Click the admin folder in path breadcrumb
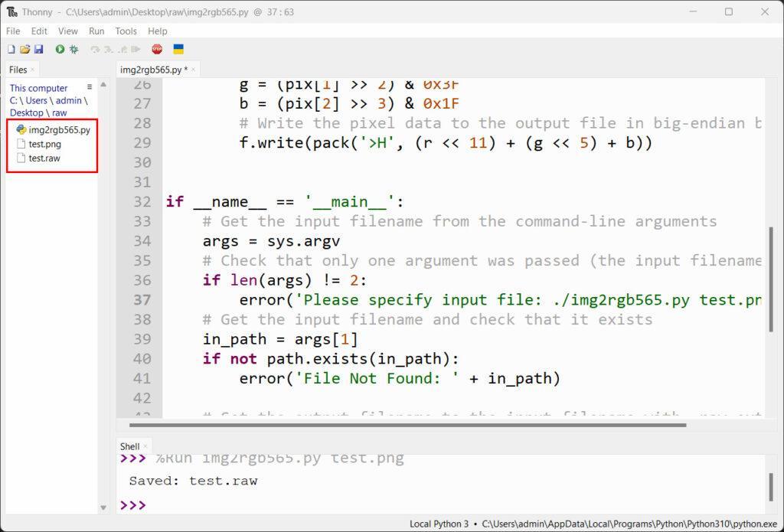Screen dimensions: 784x532 click(x=68, y=100)
